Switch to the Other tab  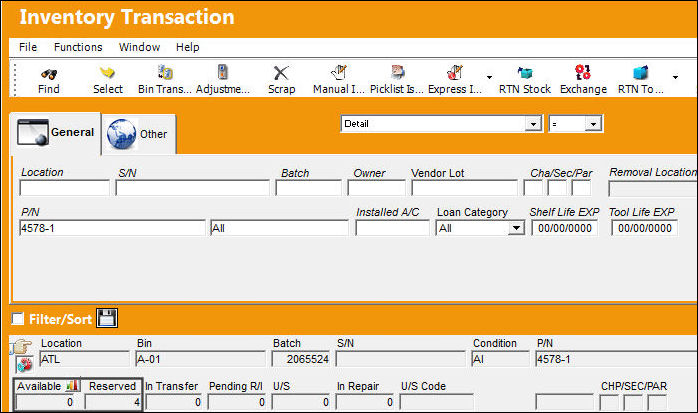pos(138,134)
